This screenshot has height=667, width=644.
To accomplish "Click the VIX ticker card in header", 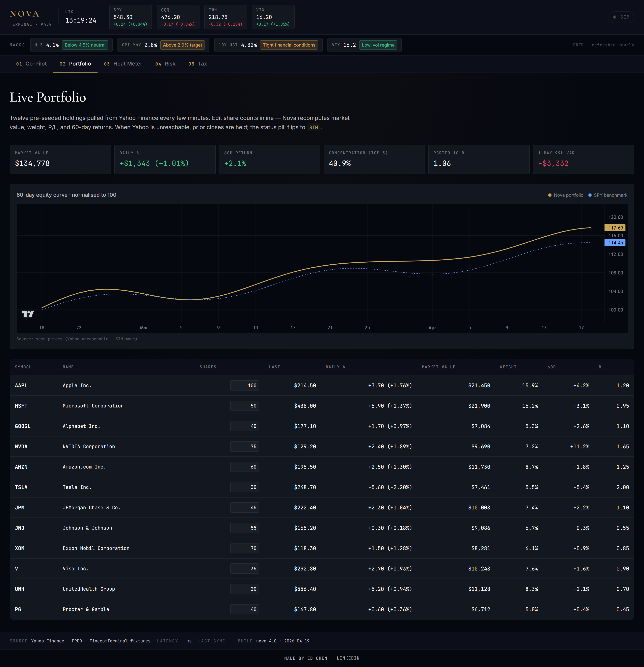I will click(x=273, y=17).
